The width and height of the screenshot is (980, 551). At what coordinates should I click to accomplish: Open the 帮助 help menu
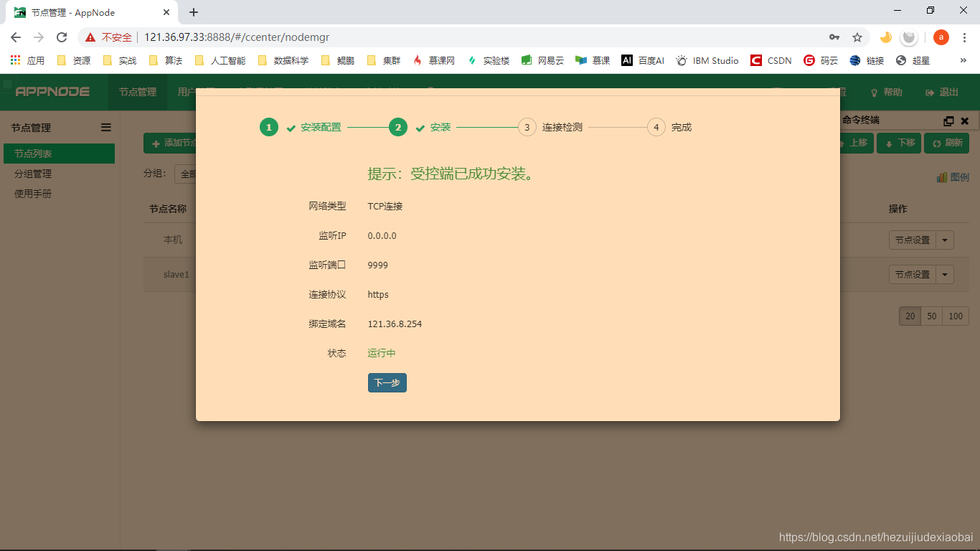[887, 92]
